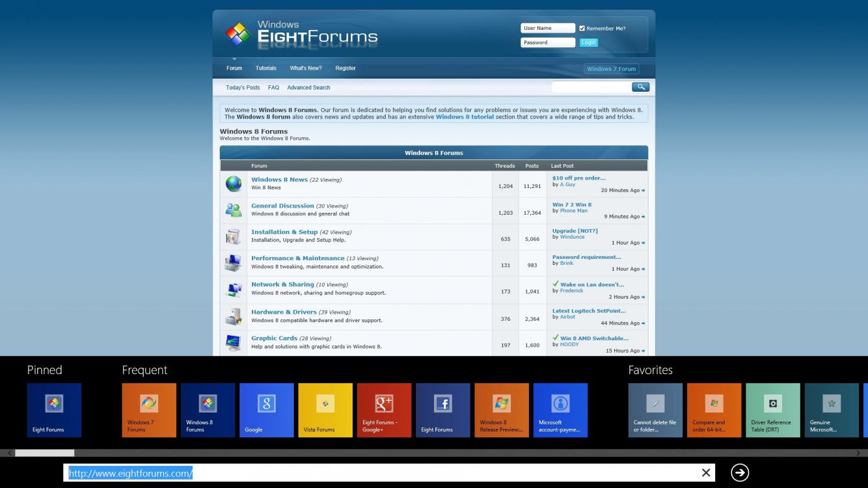Click the scrollbar right arrow
868x488 pixels.
pyautogui.click(x=859, y=453)
